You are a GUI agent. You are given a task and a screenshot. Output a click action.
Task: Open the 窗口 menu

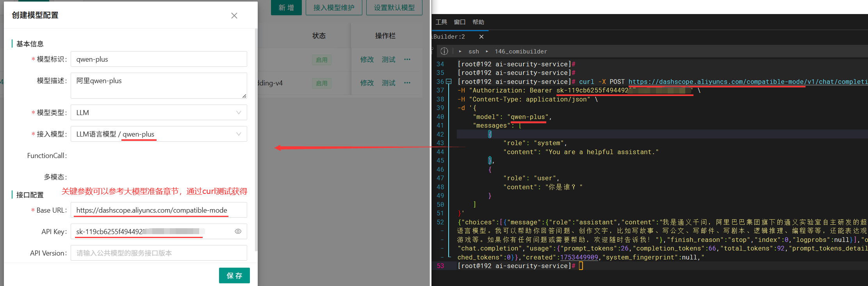coord(460,22)
